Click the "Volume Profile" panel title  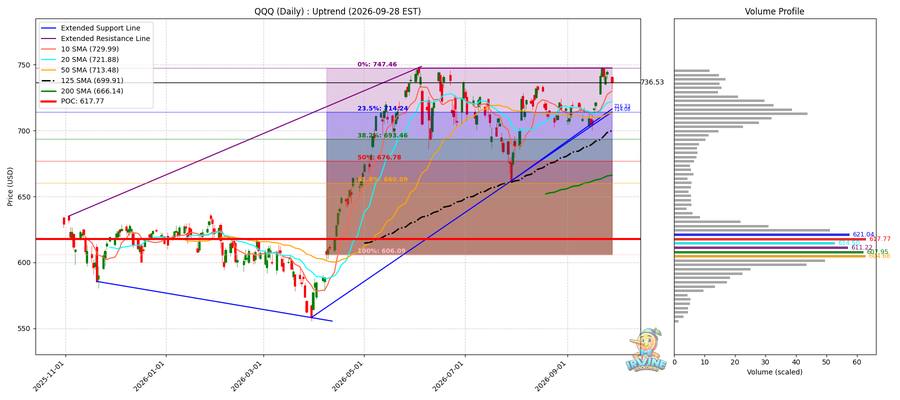(774, 11)
